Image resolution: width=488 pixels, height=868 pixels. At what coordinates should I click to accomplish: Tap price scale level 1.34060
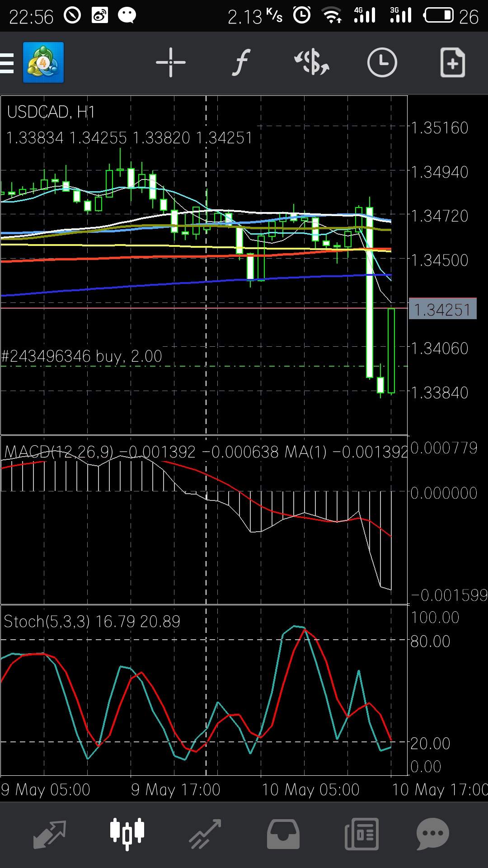coord(440,349)
